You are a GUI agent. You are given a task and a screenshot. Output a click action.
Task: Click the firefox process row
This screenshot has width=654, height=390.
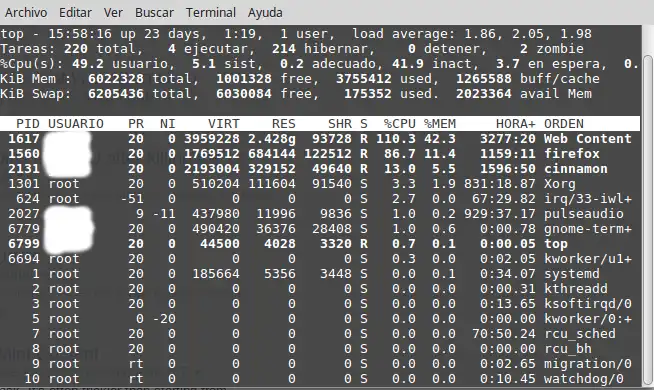pyautogui.click(x=320, y=153)
